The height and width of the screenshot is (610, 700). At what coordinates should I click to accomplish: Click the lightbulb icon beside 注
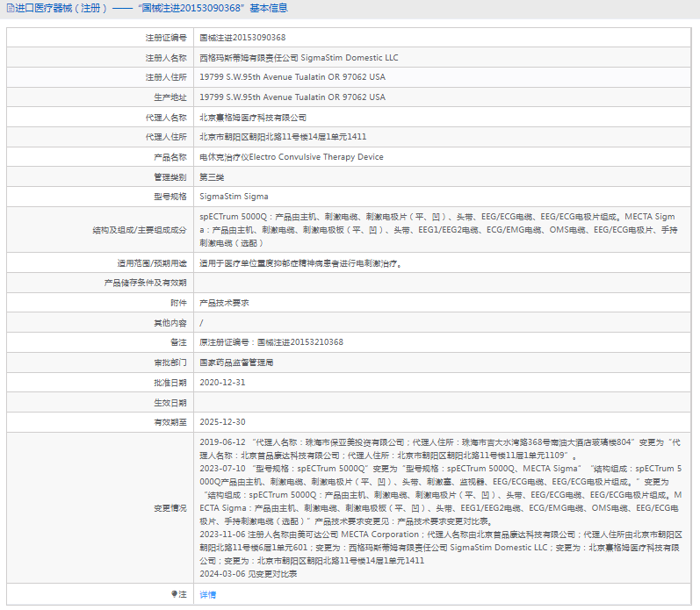click(174, 594)
